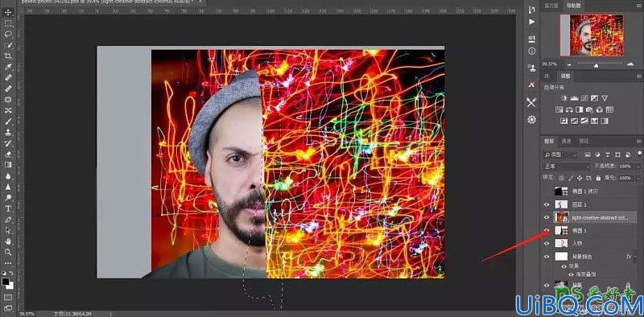Open the Info panel icon in dock

(x=532, y=51)
